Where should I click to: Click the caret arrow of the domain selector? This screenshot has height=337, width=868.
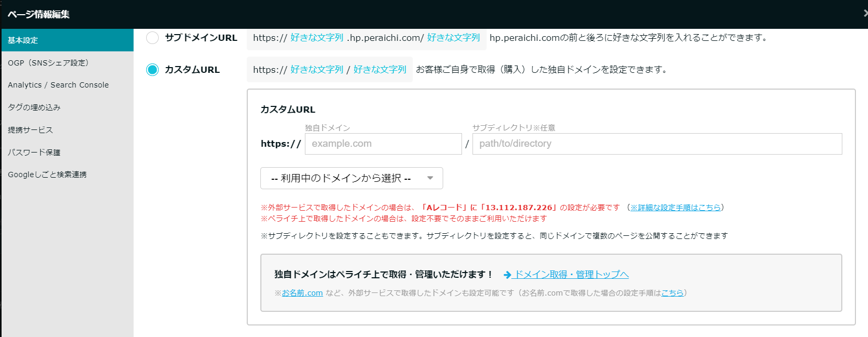[430, 178]
